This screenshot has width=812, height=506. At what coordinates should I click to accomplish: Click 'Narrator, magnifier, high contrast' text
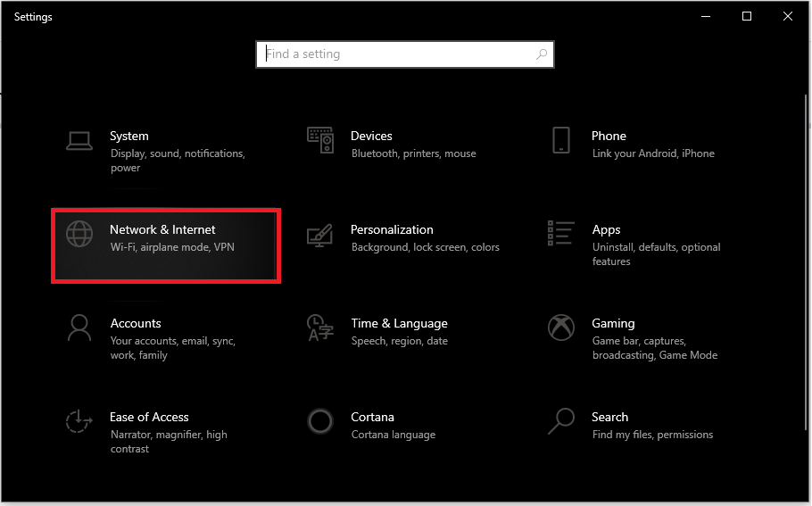[169, 442]
